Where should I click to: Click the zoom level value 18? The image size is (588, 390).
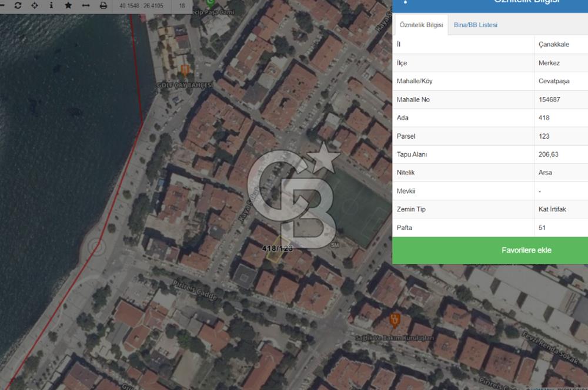coord(182,5)
